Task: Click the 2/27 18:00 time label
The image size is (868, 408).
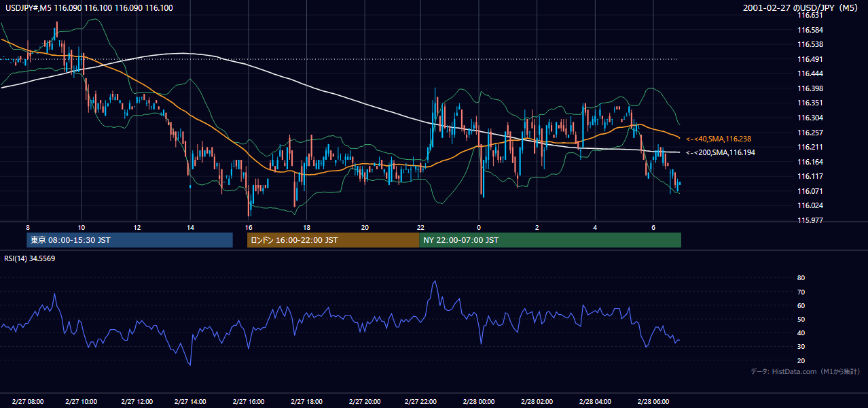Action: pyautogui.click(x=306, y=401)
